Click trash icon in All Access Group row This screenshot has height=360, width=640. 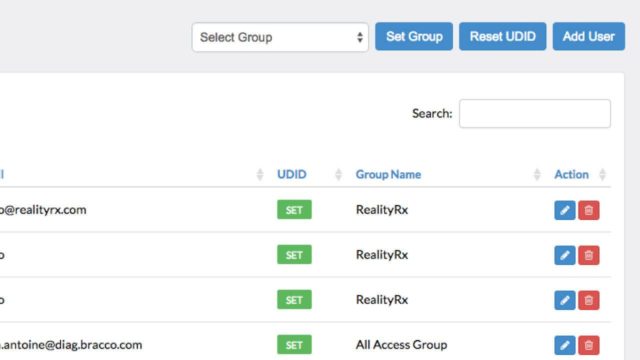[589, 345]
